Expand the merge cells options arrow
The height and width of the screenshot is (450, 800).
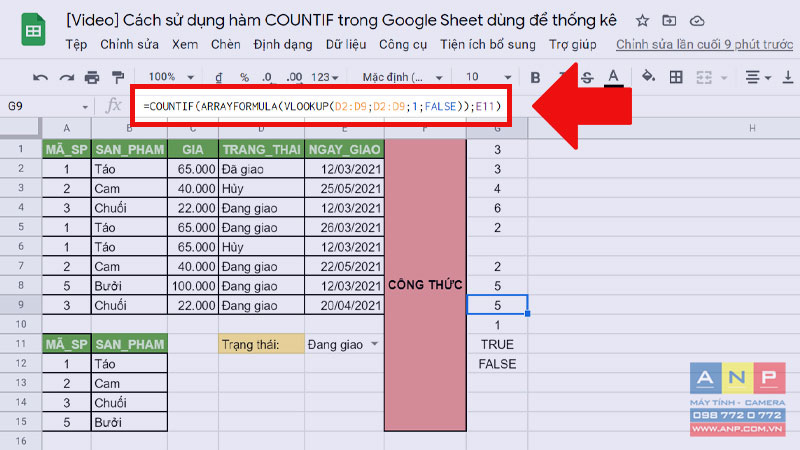coord(723,78)
